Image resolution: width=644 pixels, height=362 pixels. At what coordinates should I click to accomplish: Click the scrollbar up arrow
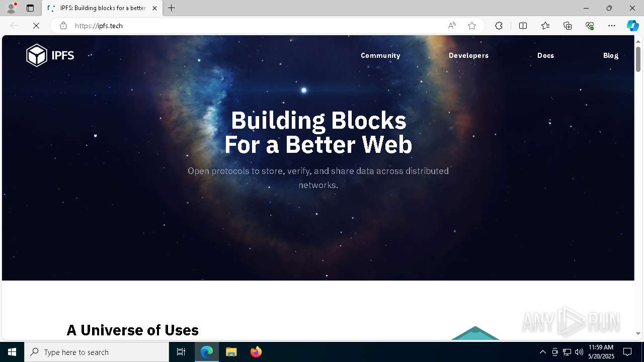click(x=638, y=41)
